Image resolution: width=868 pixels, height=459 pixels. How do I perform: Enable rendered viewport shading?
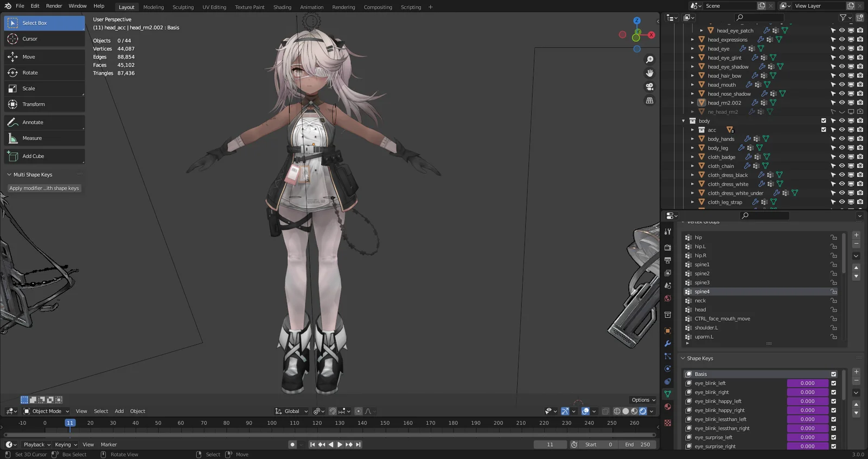click(x=643, y=411)
